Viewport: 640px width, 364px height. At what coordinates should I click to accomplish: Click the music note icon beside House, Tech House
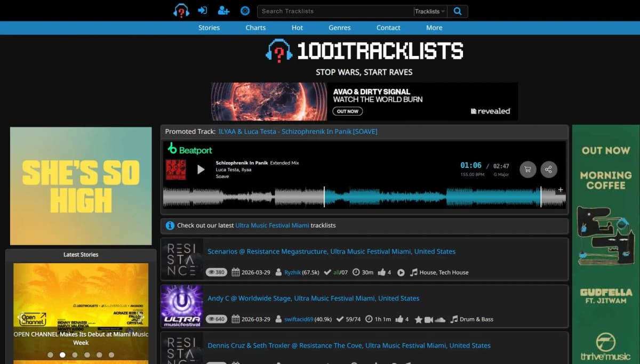coord(414,272)
